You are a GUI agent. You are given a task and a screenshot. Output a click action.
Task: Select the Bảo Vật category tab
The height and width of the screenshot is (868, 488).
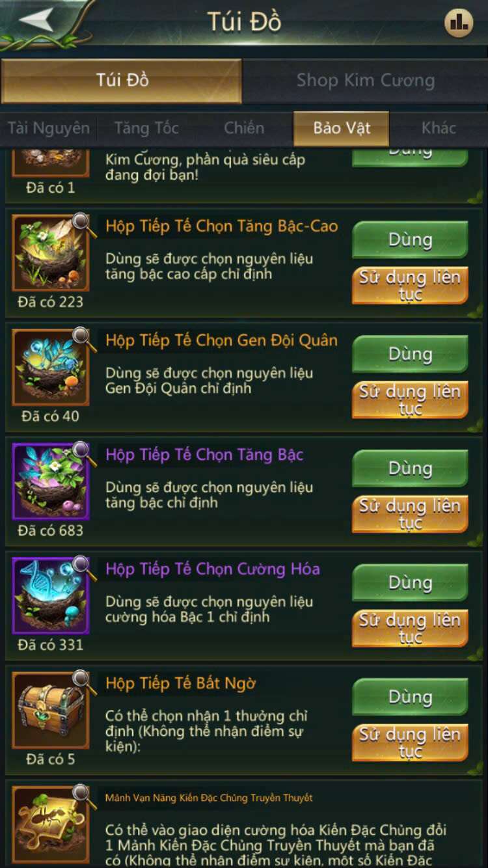tap(342, 128)
